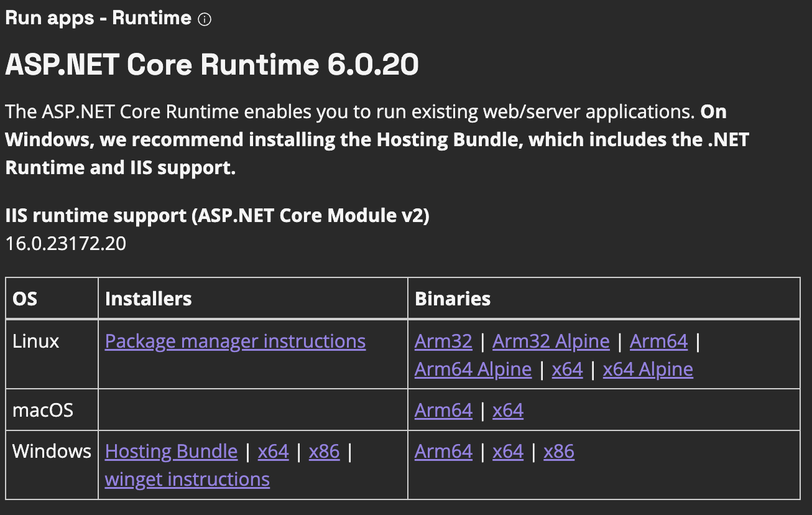This screenshot has width=812, height=515.
Task: Download Linux Arm64 Alpine binary
Action: [x=473, y=369]
